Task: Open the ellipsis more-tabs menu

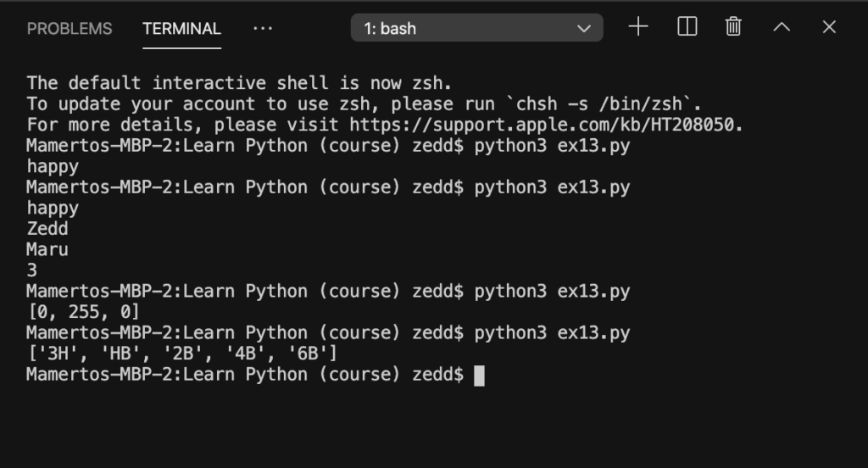Action: (x=263, y=28)
